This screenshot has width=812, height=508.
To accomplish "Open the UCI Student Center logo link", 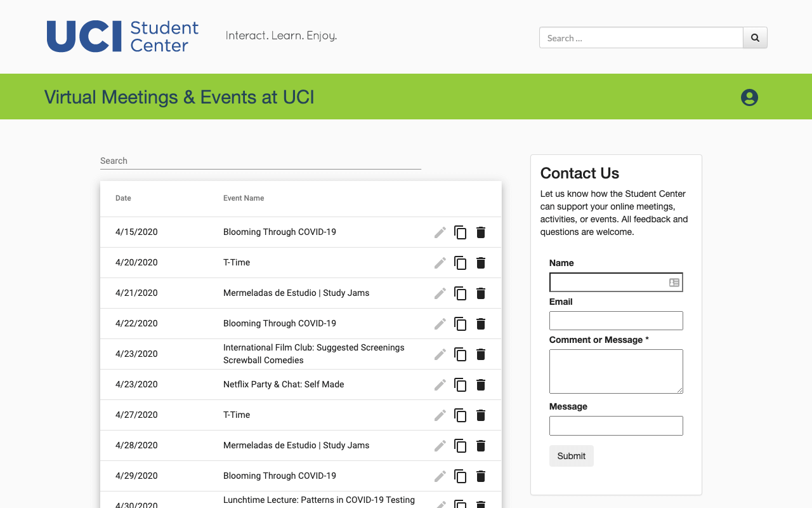I will point(122,36).
